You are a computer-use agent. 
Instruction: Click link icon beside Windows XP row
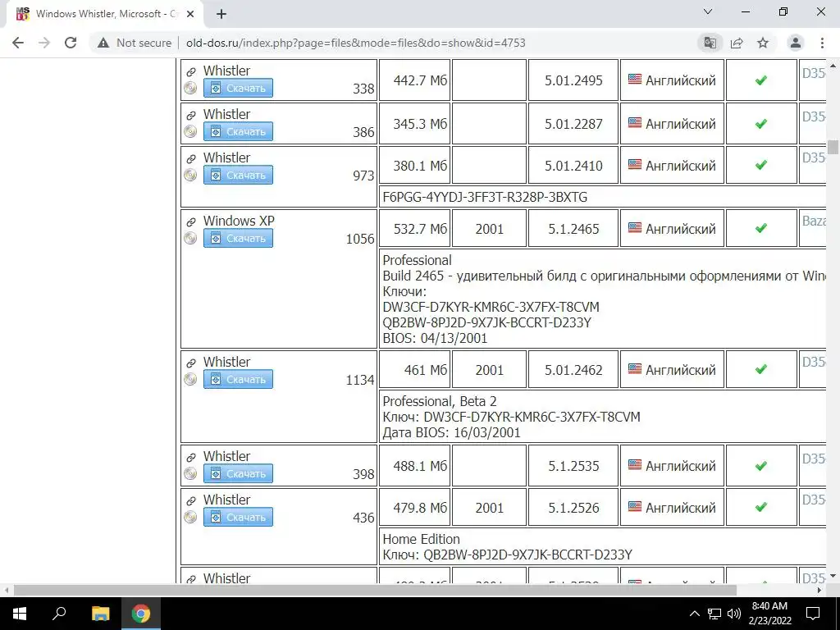pyautogui.click(x=190, y=221)
